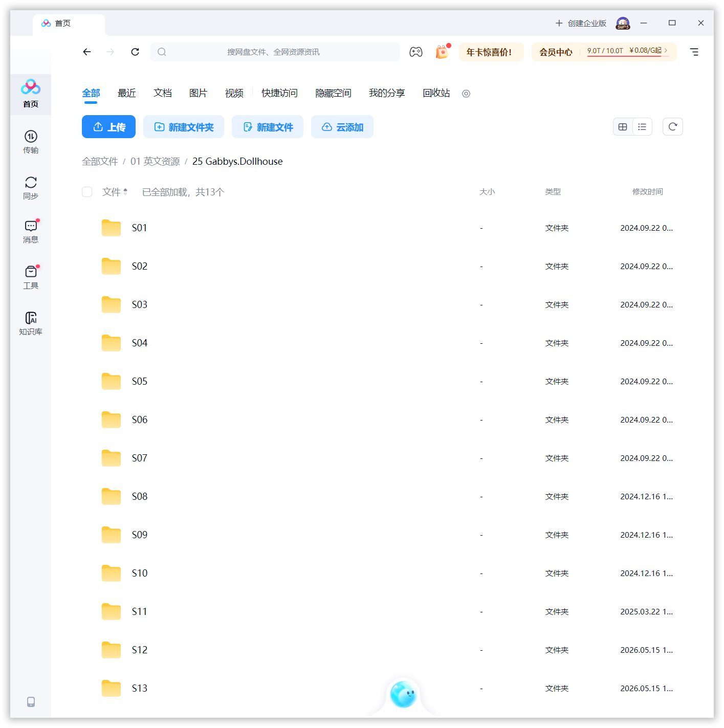Click the mobile device icon in sidebar
Image resolution: width=724 pixels, height=728 pixels.
point(31,702)
